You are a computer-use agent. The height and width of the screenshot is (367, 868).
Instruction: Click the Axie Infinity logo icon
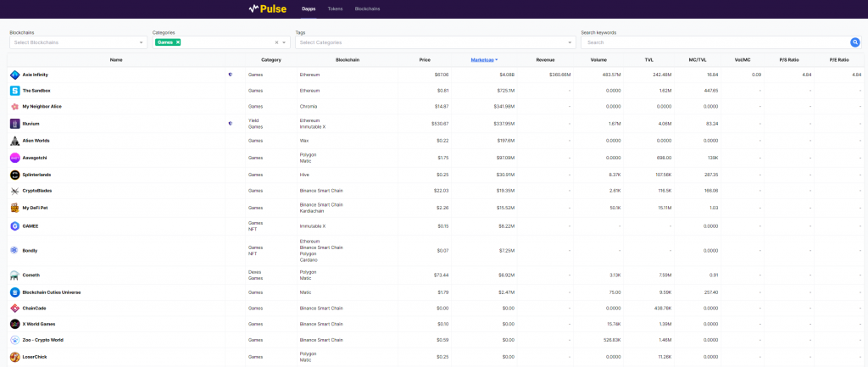(15, 75)
